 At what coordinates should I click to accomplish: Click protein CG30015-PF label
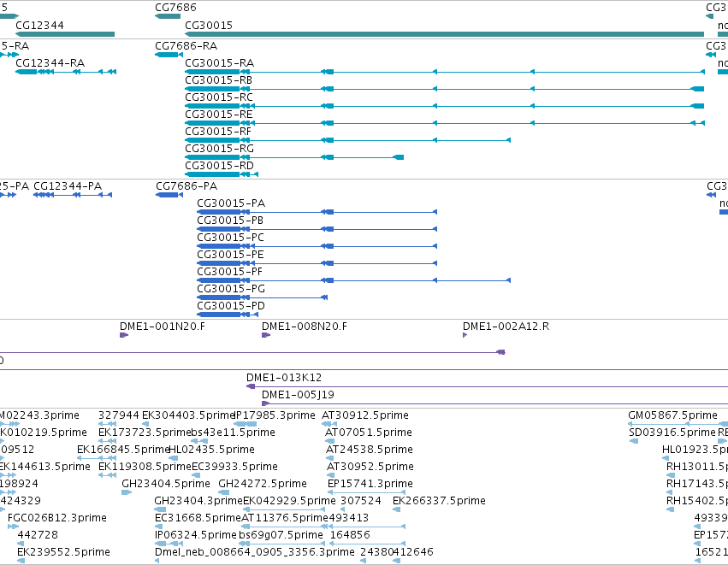(230, 272)
